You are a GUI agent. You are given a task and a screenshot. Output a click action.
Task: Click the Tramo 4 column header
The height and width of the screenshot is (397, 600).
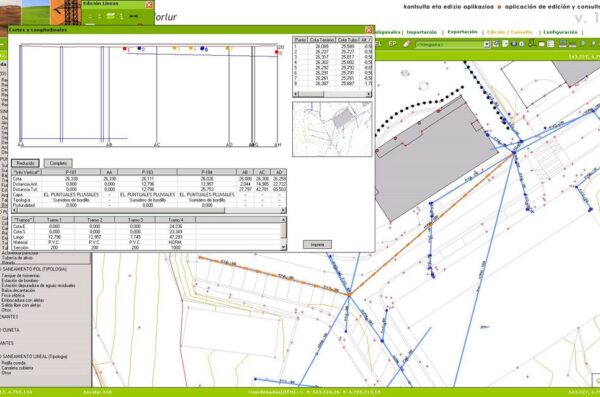(175, 220)
